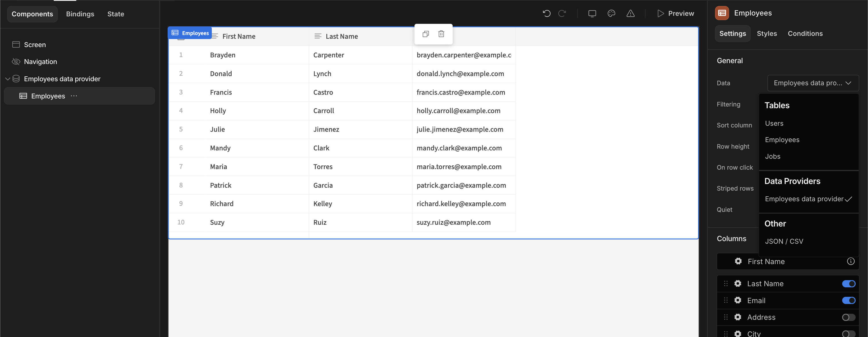The width and height of the screenshot is (868, 337).
Task: Click the drag handle beside Last Name
Action: coord(725,283)
